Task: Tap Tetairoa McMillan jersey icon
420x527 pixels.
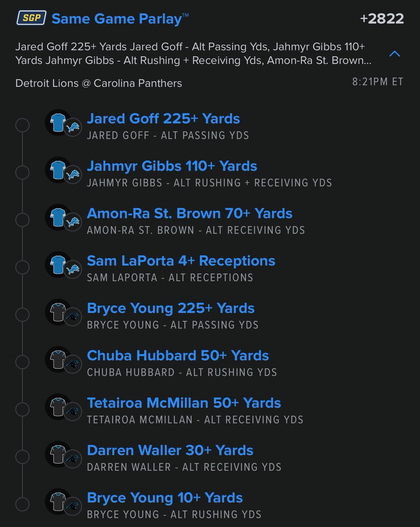Action: coord(58,407)
